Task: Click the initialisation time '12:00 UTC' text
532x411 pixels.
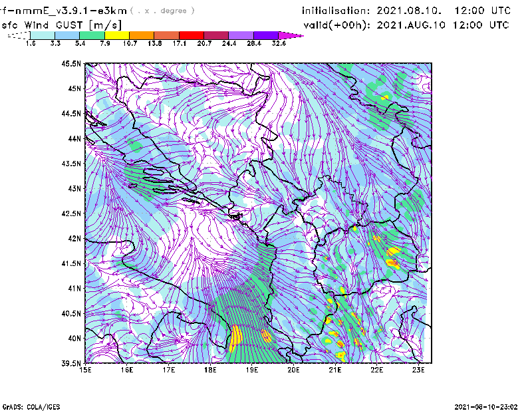Action: (483, 11)
